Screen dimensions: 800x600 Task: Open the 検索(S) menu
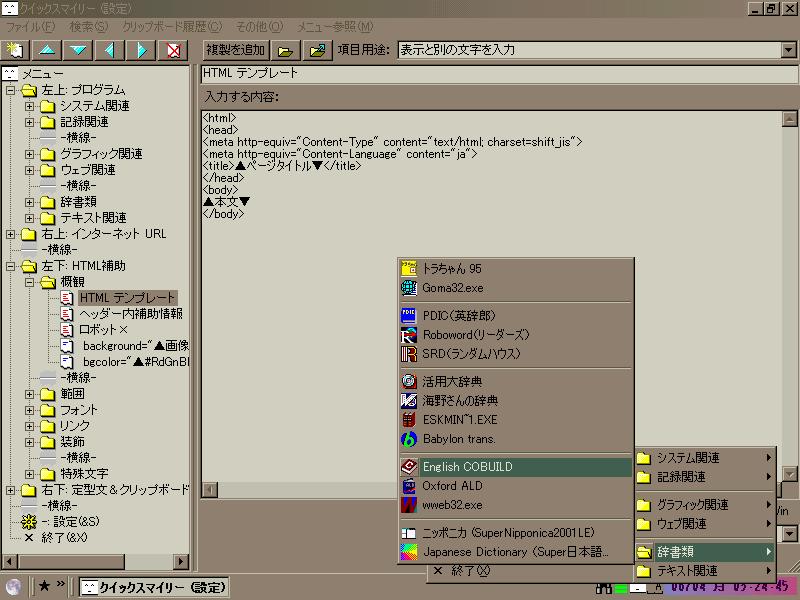click(x=89, y=27)
